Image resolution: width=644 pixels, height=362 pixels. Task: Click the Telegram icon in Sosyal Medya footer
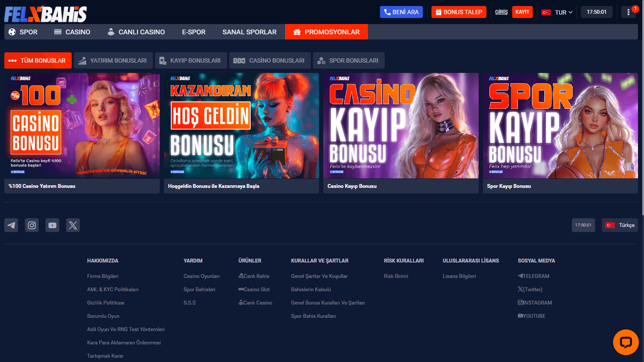(x=520, y=276)
